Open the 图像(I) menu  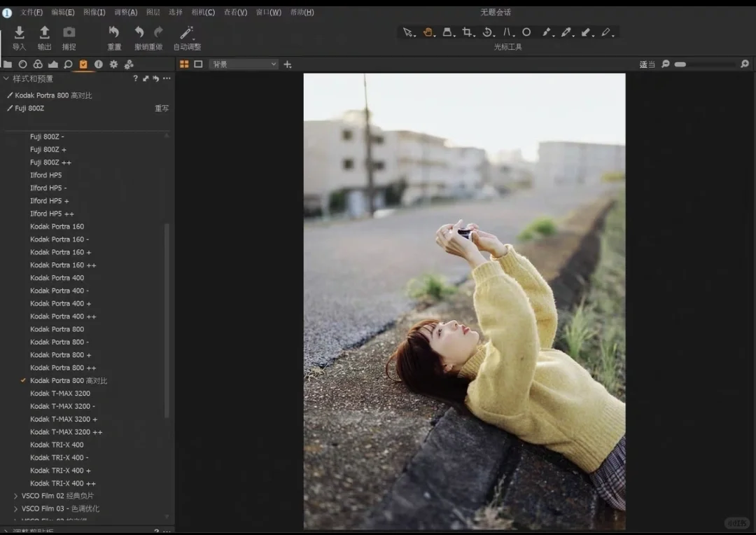pos(95,12)
